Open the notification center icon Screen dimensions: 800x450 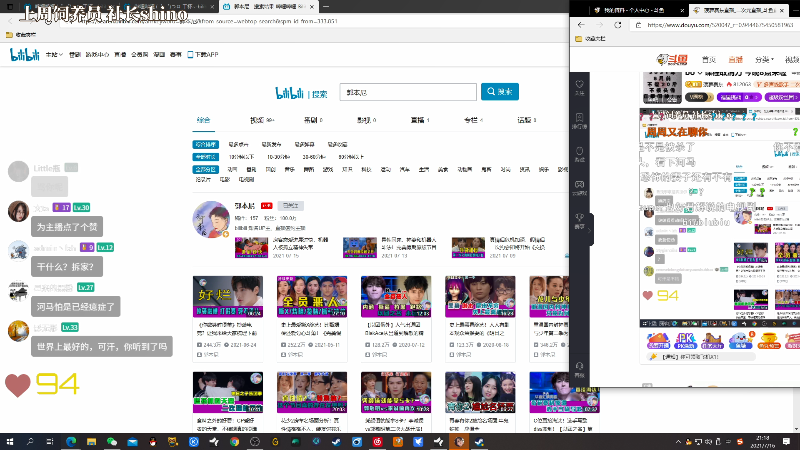(x=786, y=442)
